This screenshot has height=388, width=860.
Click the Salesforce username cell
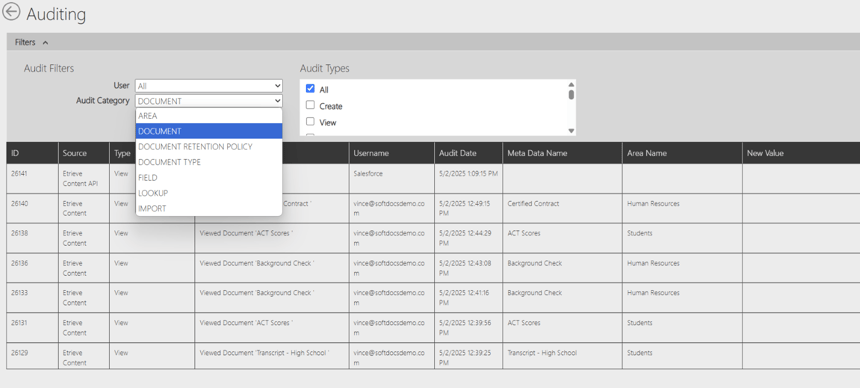pyautogui.click(x=392, y=178)
